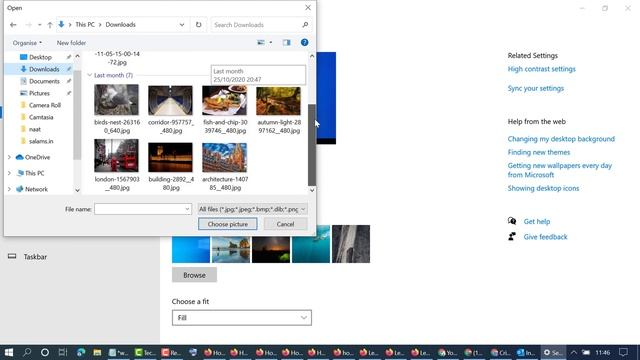Screen dimensions: 640x360
Task: Open Sync your settings link
Action: click(x=536, y=88)
